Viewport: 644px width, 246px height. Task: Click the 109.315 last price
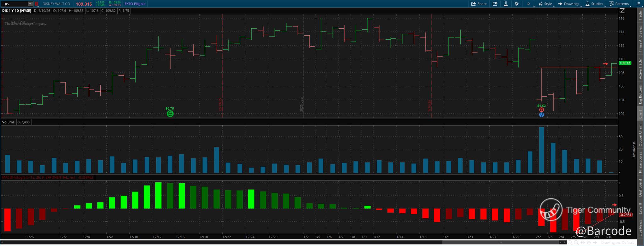point(84,4)
